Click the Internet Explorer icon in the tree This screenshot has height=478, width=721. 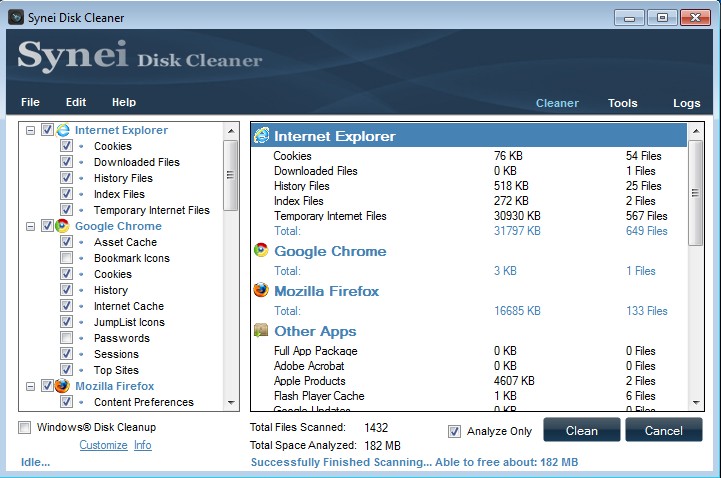pos(63,130)
